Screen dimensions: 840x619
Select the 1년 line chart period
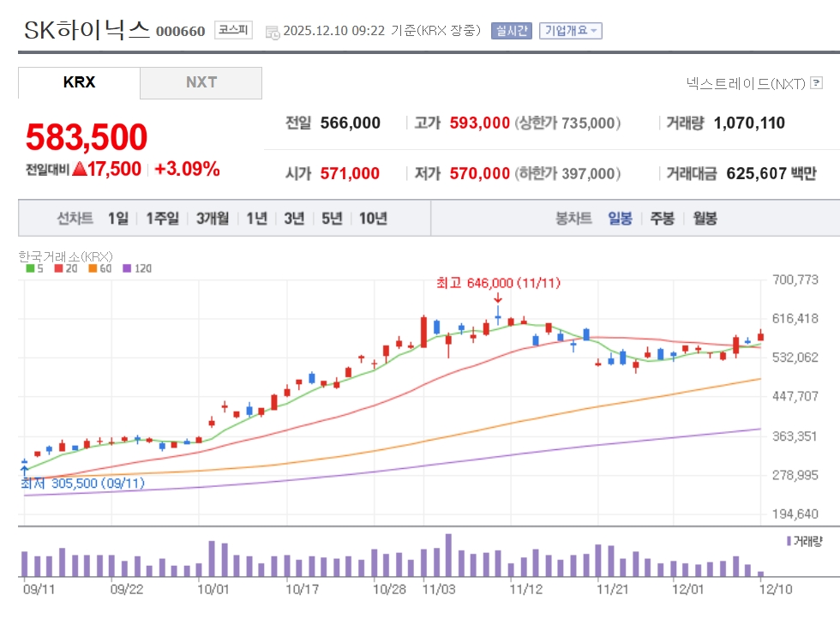256,219
